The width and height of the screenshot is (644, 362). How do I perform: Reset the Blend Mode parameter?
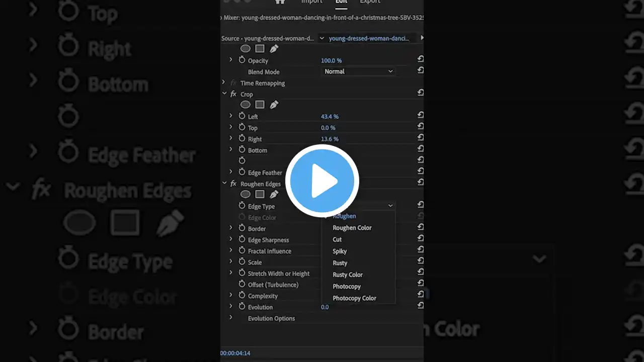(420, 70)
